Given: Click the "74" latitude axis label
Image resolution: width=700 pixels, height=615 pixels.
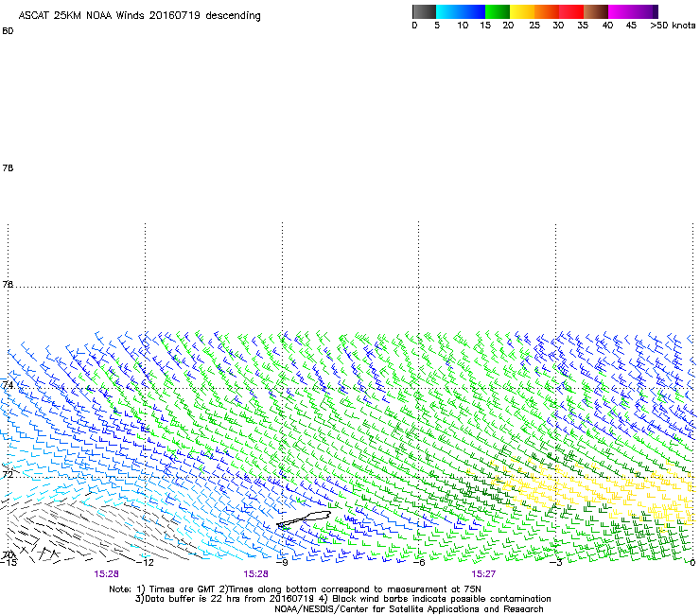Looking at the screenshot, I should click(x=8, y=384).
